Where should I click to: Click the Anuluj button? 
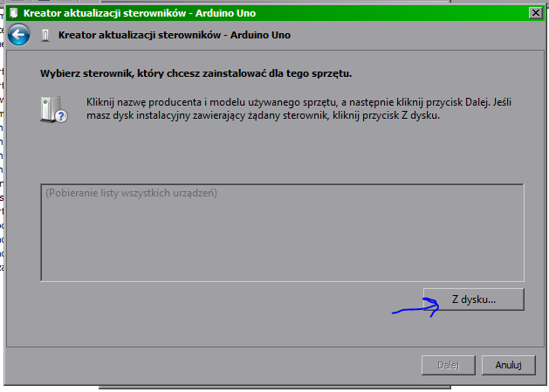(507, 364)
